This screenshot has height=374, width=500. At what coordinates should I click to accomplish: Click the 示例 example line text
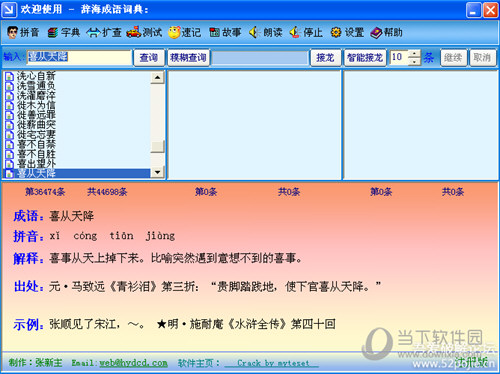(x=192, y=324)
